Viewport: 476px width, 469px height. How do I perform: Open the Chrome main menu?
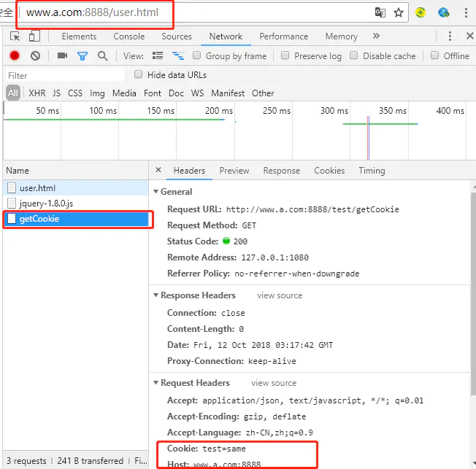pos(466,12)
